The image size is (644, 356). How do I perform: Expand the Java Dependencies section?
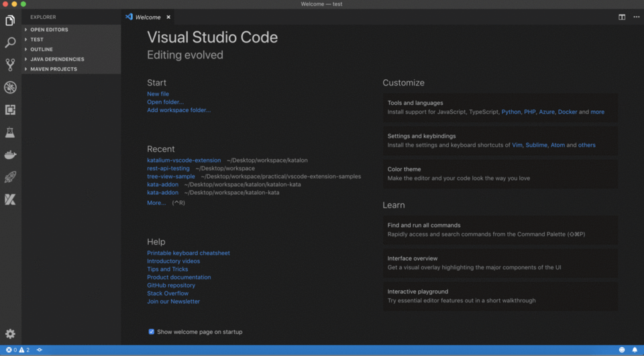[72, 59]
